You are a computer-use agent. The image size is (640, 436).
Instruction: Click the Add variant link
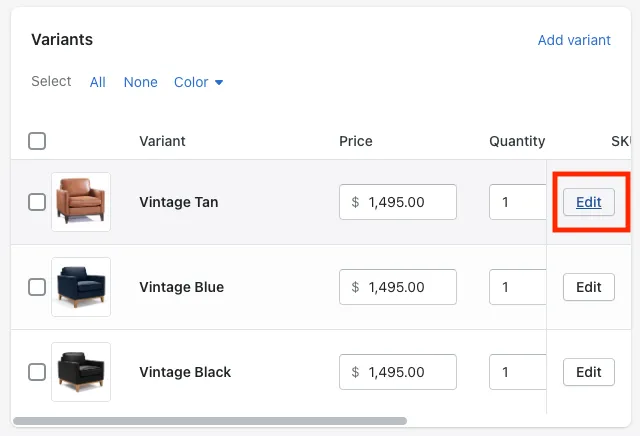[x=574, y=40]
